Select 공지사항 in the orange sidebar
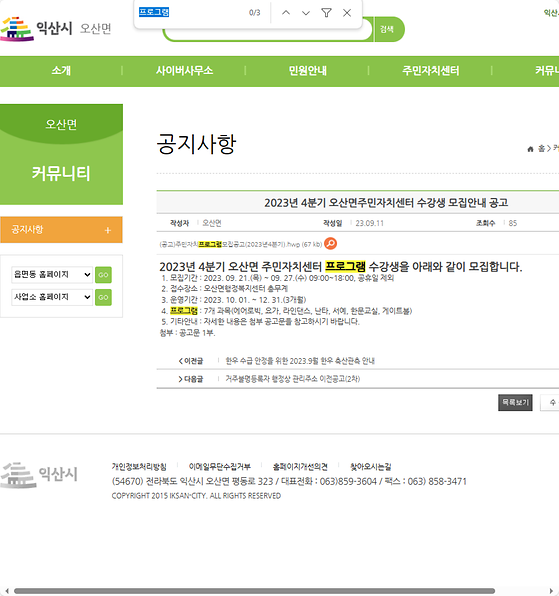 61,230
